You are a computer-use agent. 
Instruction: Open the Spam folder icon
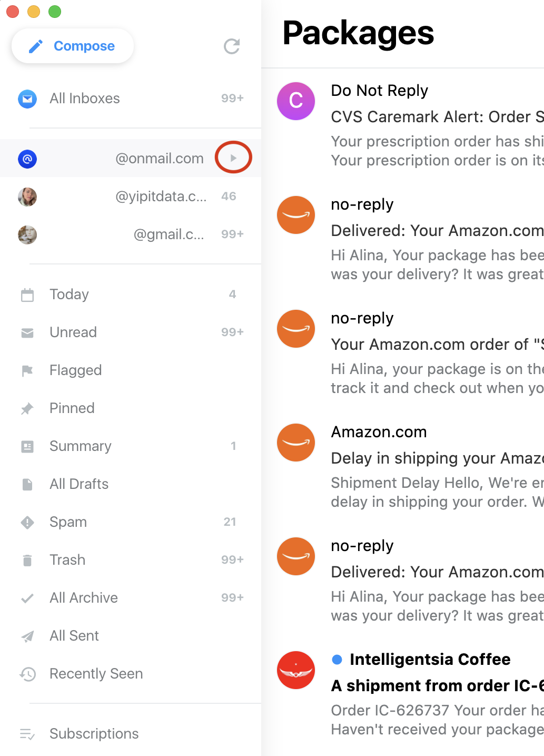[27, 523]
